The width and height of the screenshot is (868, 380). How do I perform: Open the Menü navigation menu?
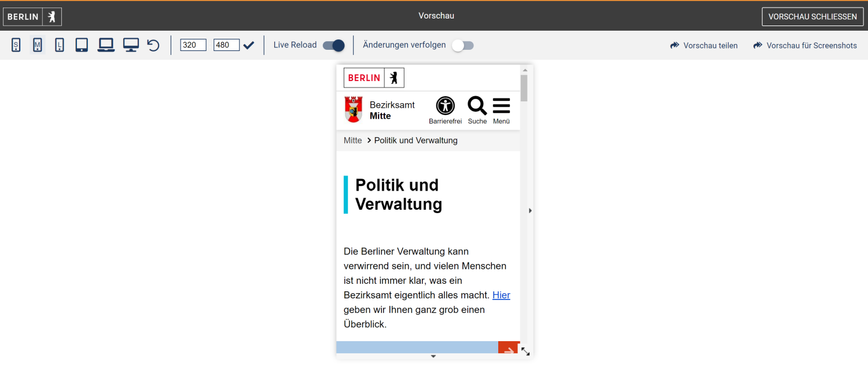point(501,106)
